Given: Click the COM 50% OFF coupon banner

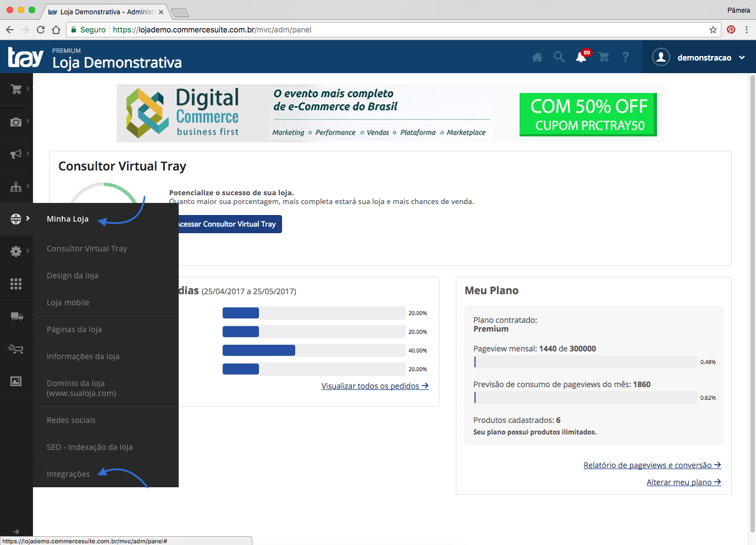Looking at the screenshot, I should [x=588, y=114].
